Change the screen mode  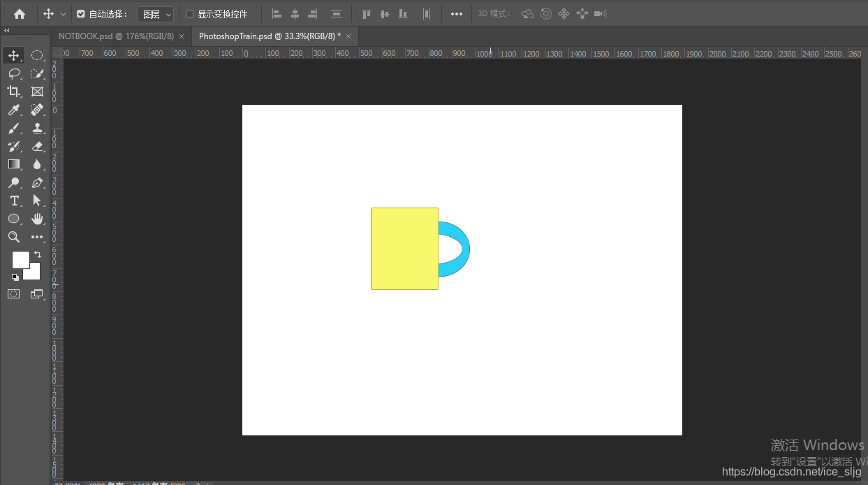point(37,294)
